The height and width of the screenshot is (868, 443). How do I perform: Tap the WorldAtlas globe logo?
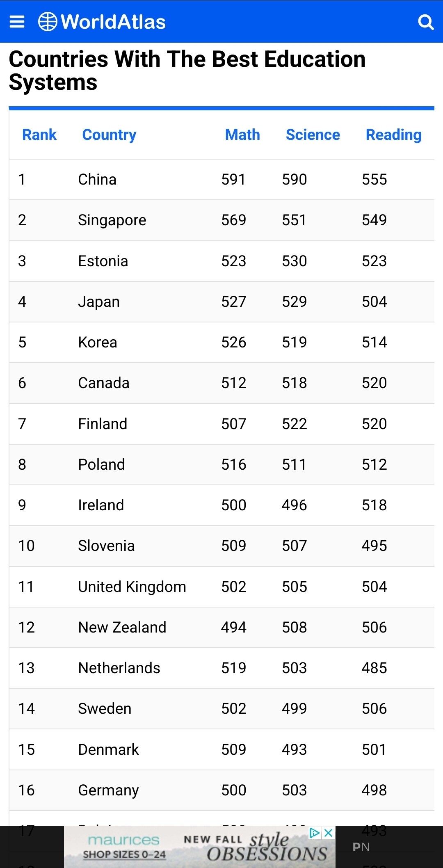point(48,22)
